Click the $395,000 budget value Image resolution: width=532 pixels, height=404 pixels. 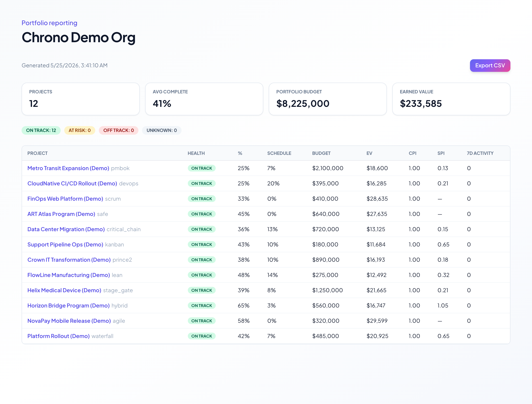pos(326,184)
